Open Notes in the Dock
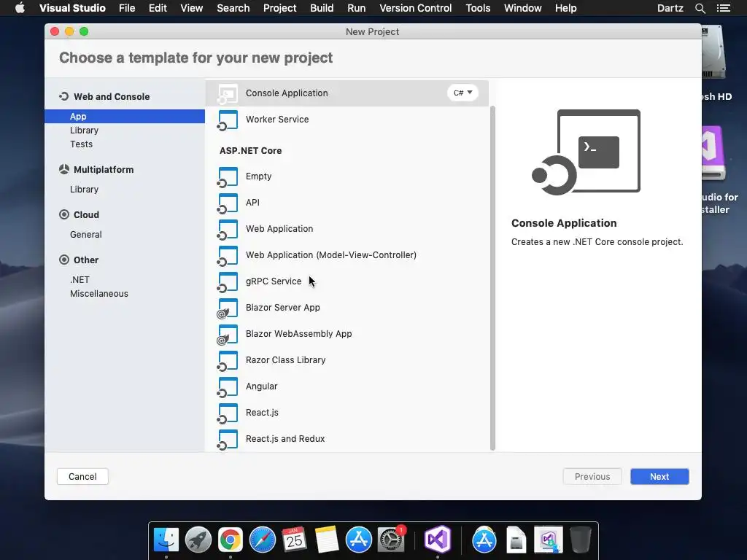 (x=326, y=540)
